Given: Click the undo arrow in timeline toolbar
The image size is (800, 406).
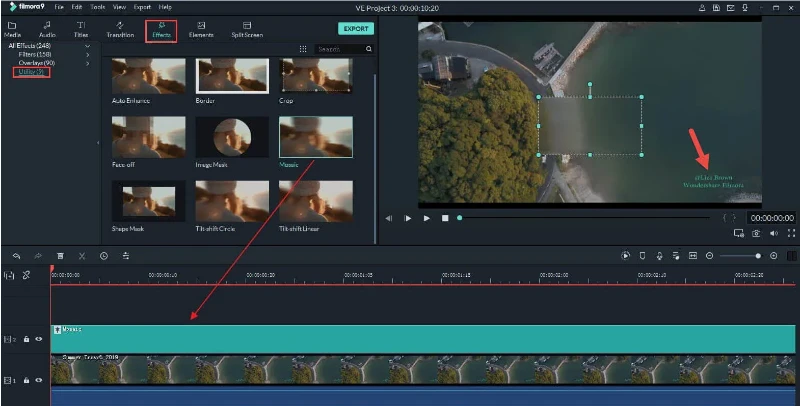Looking at the screenshot, I should (16, 256).
